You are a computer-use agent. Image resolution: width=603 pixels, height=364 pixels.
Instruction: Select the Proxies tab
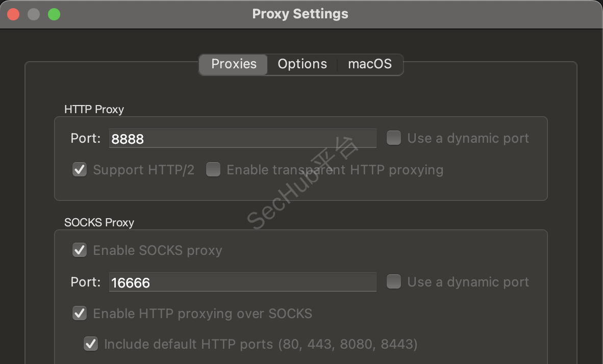pos(234,64)
